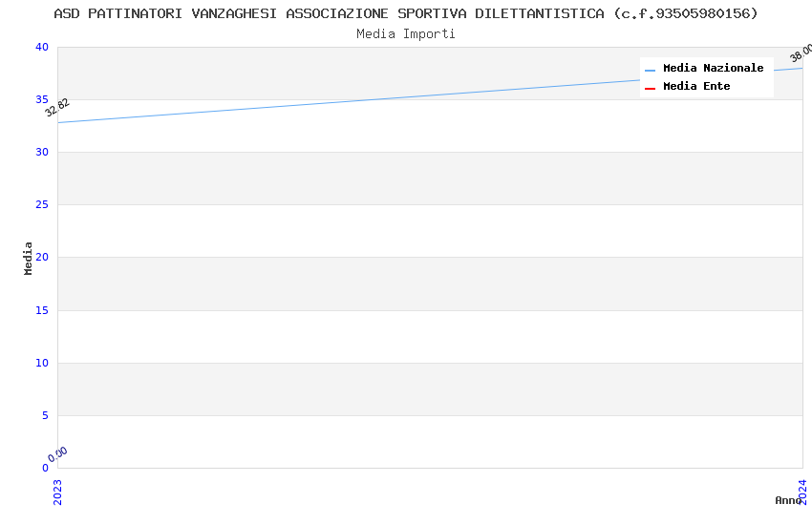Click the 0.00 data point label
Image resolution: width=812 pixels, height=525 pixels.
(57, 454)
